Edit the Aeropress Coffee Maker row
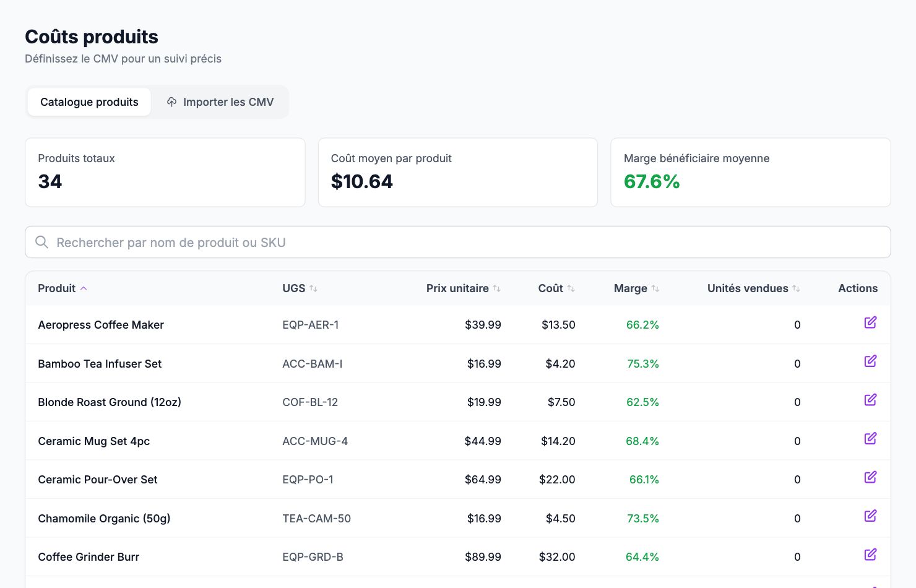Screen dimensions: 916x588 pos(870,322)
